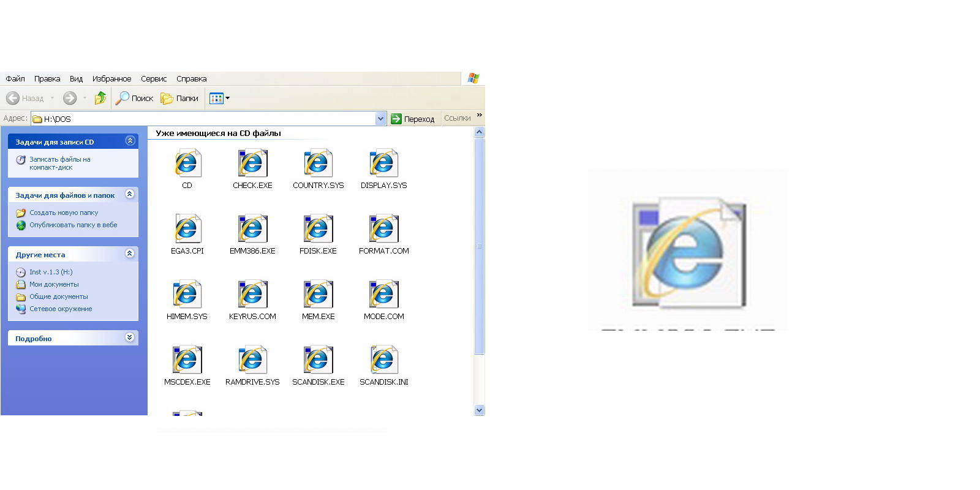Open the Search (Поиск) pane
The width and height of the screenshot is (980, 490).
click(135, 98)
